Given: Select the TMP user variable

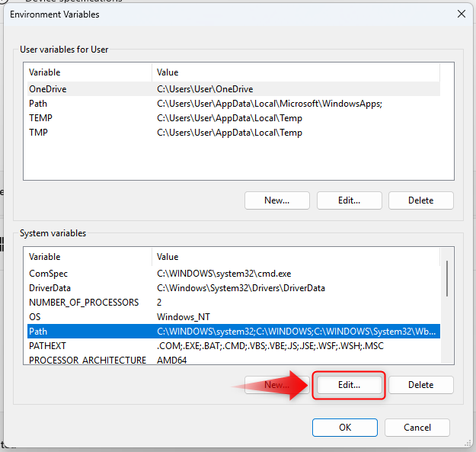Looking at the screenshot, I should [x=38, y=133].
